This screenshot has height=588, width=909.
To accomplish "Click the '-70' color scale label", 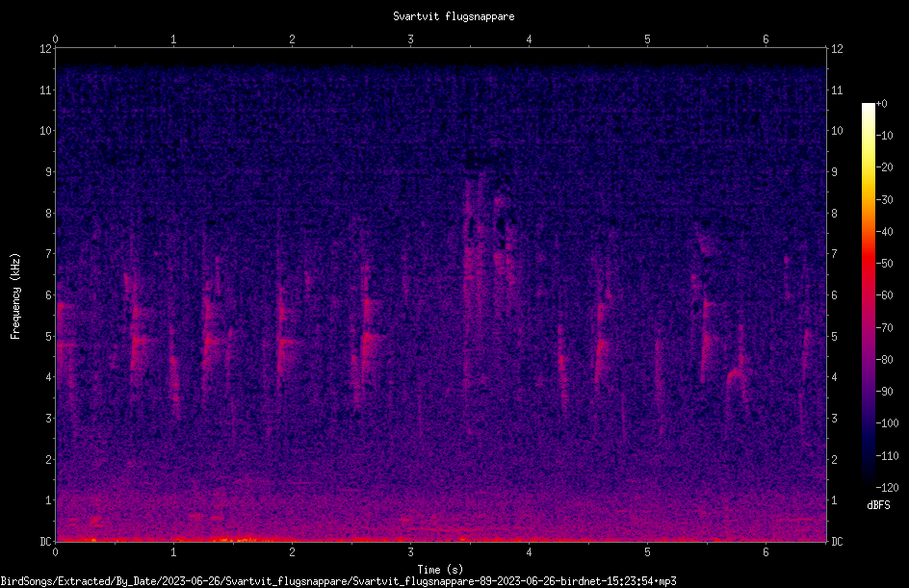I will coord(884,328).
